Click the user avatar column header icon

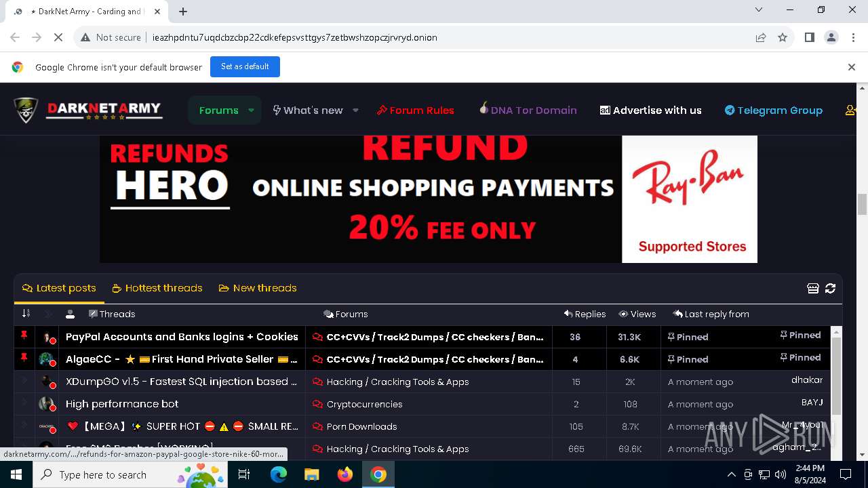(x=70, y=314)
